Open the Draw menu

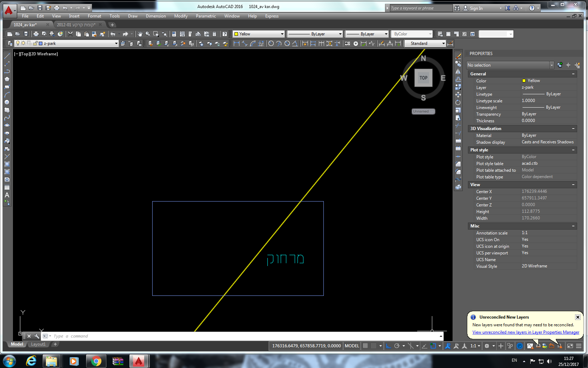coord(133,16)
